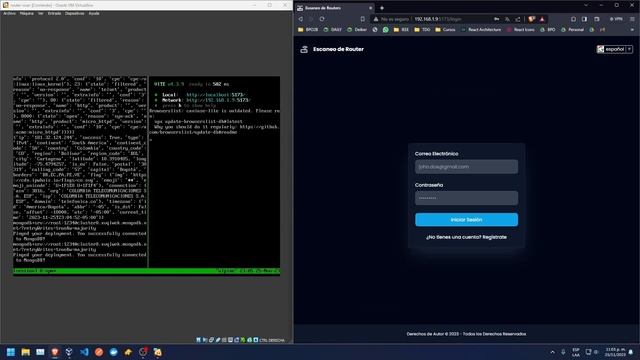Open the browser hamburger menu

pyautogui.click(x=632, y=19)
